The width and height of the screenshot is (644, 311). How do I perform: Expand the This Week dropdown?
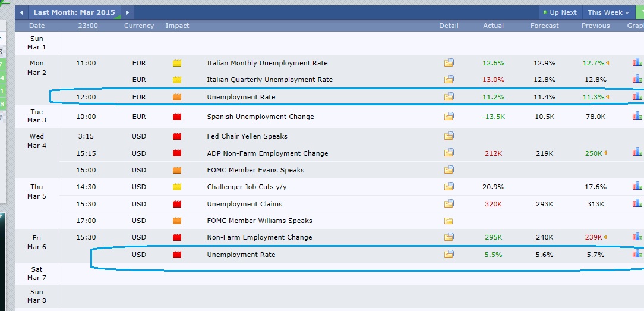[x=608, y=12]
